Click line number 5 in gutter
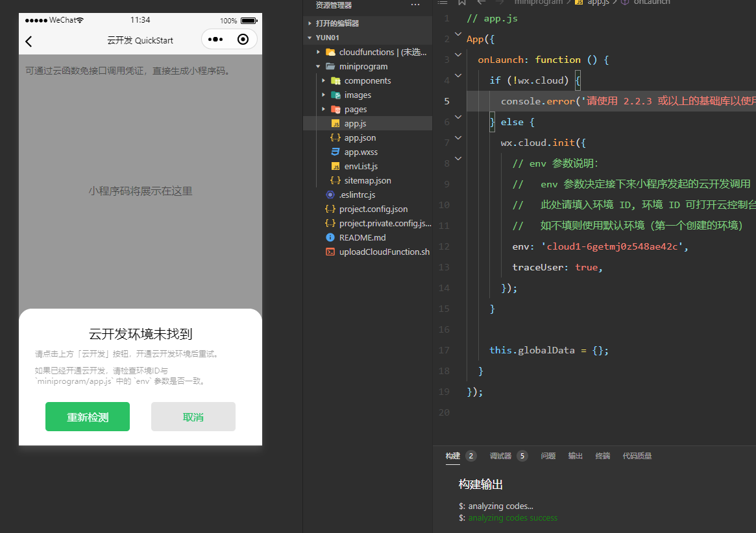 pyautogui.click(x=447, y=101)
